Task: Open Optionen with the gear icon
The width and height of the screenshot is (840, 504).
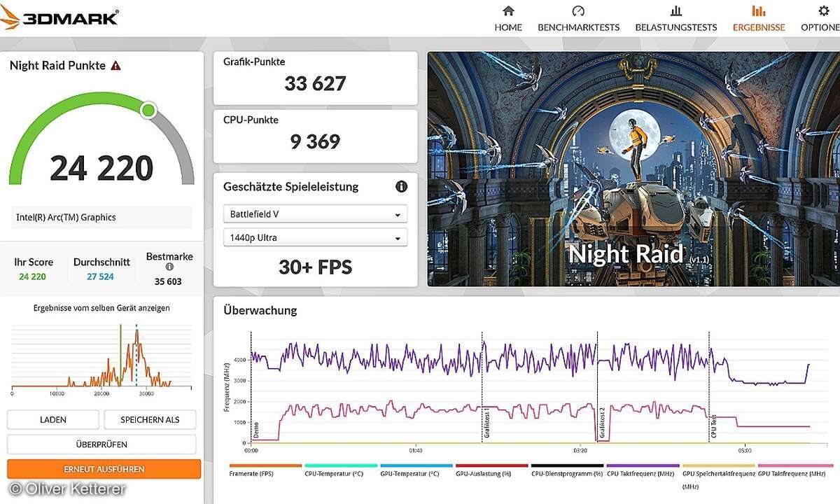Action: 824,11
